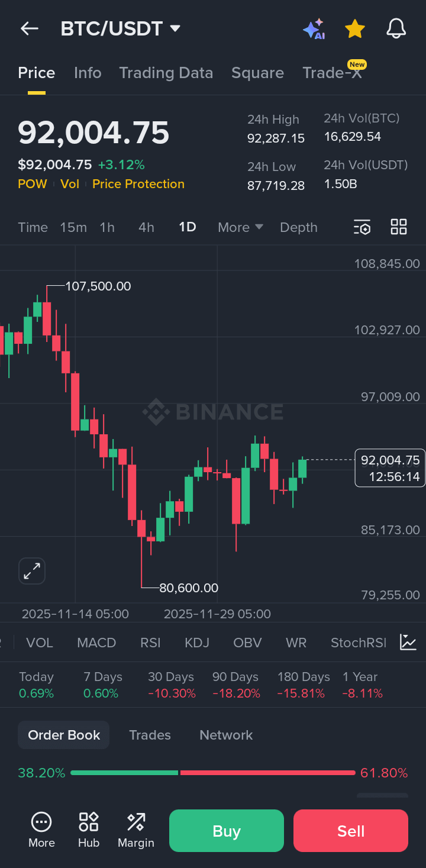Open Margin trading icon
This screenshot has width=426, height=868.
pyautogui.click(x=136, y=830)
